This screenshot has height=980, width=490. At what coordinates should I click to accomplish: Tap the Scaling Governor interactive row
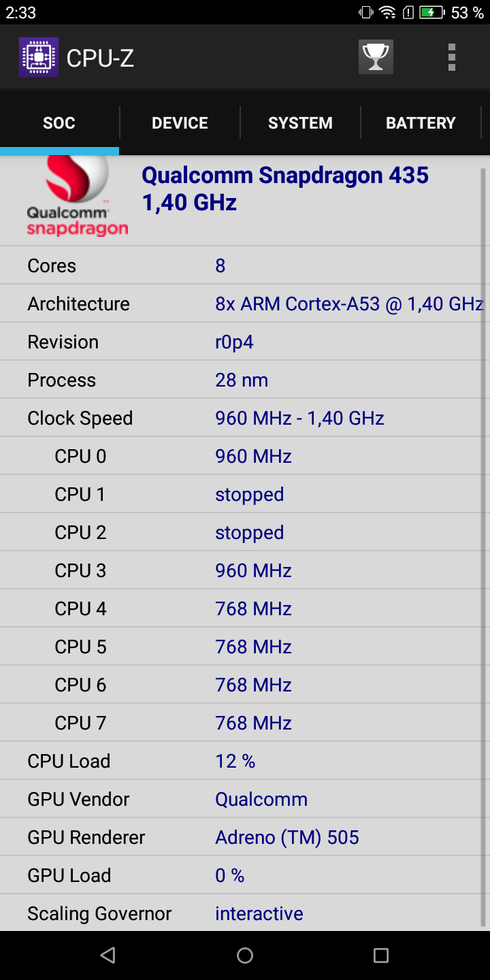241,913
